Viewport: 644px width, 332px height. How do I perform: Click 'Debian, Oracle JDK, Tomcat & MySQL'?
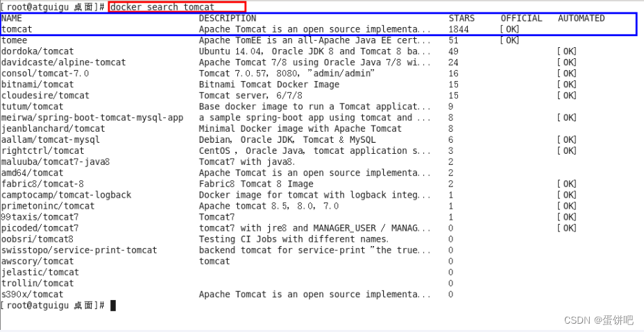point(287,140)
